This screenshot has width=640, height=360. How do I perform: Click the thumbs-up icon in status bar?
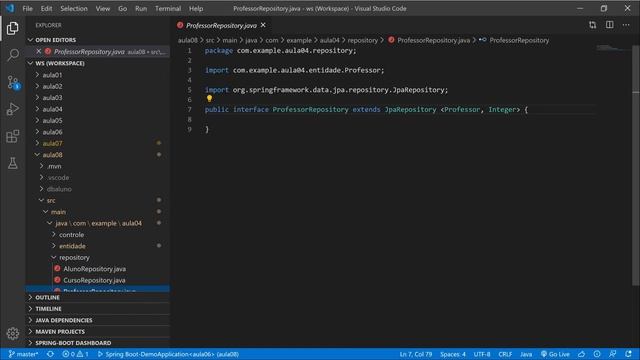(582, 354)
